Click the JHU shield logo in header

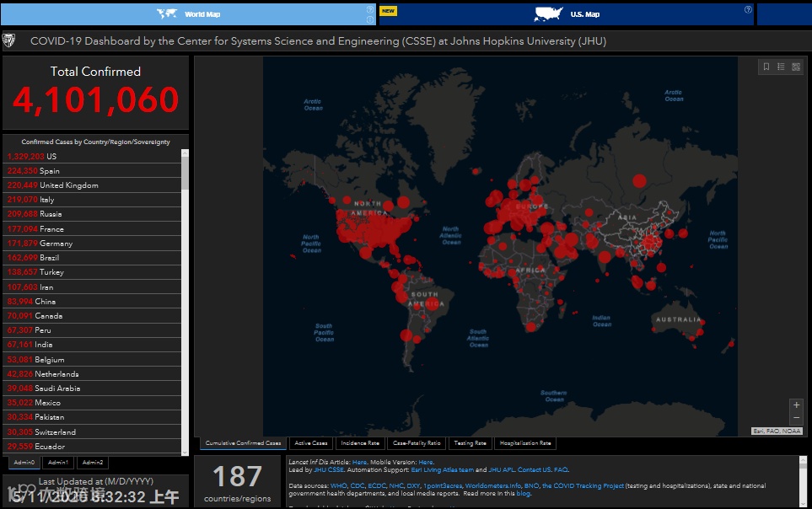(8, 40)
